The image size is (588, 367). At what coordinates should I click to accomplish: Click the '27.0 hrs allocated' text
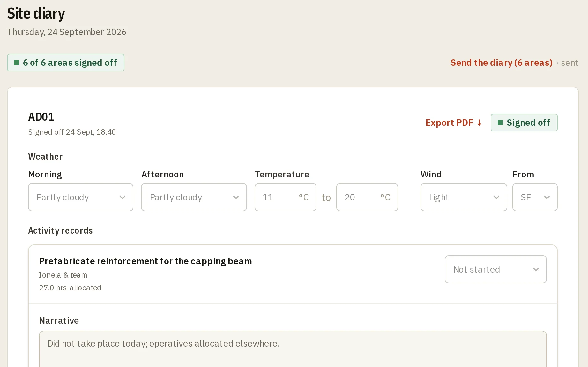pos(70,288)
